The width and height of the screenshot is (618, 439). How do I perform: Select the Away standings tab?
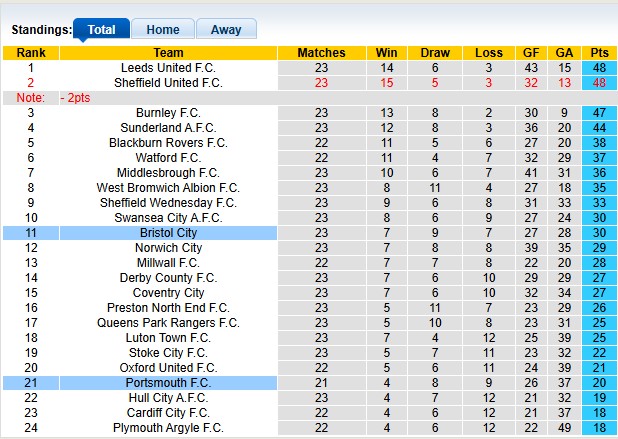coord(226,30)
